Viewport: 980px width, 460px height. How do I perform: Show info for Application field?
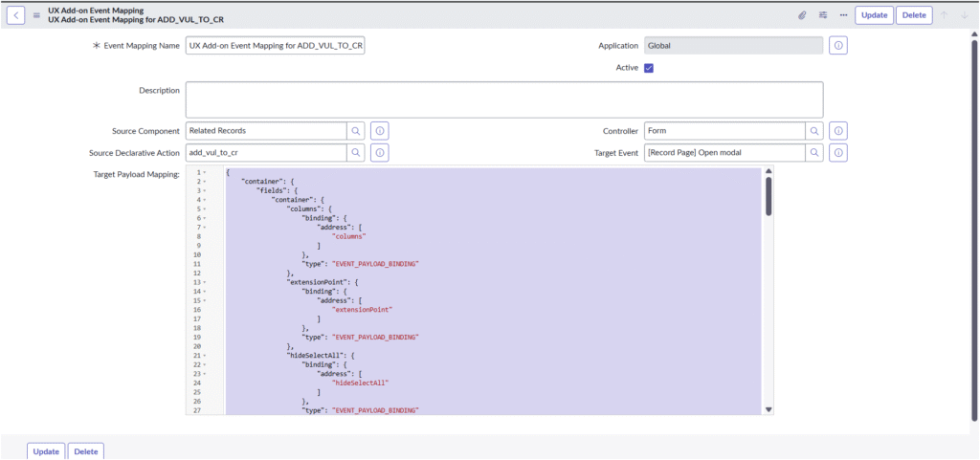click(838, 45)
